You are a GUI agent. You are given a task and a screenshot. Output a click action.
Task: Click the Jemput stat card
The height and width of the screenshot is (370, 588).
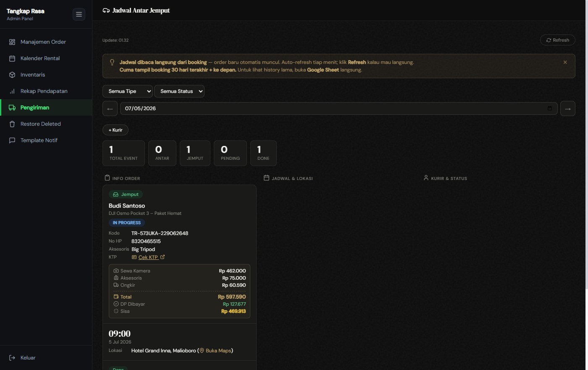pos(195,153)
